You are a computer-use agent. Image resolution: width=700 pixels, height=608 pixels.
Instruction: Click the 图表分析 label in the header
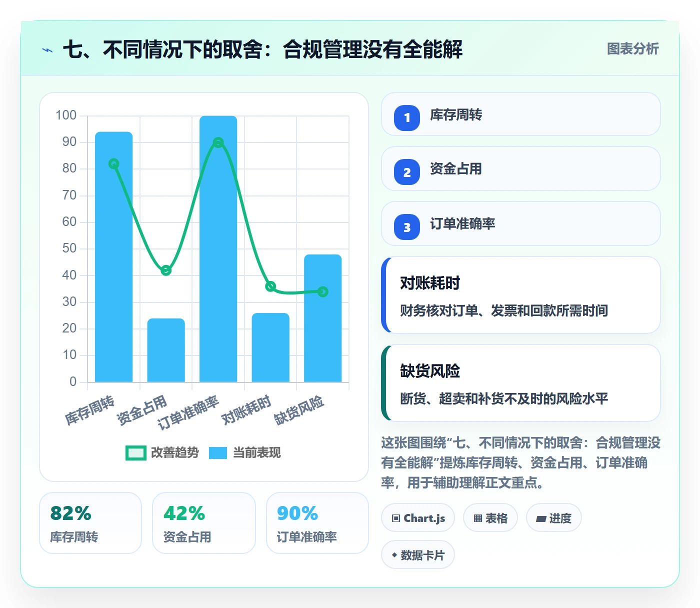[x=632, y=48]
